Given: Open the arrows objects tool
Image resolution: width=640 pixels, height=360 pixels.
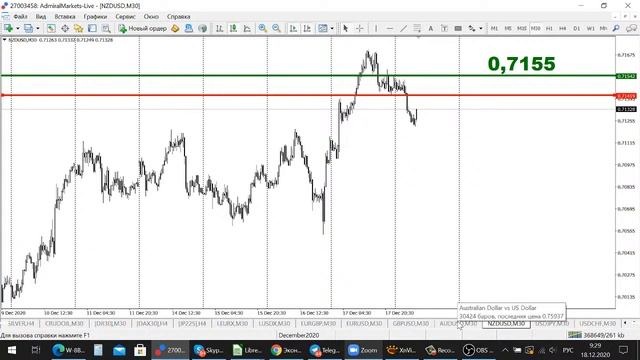Looking at the screenshot, I should (x=472, y=28).
